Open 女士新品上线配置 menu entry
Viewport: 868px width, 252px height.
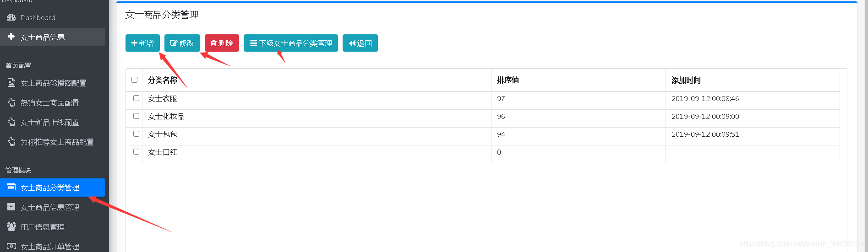click(x=53, y=122)
